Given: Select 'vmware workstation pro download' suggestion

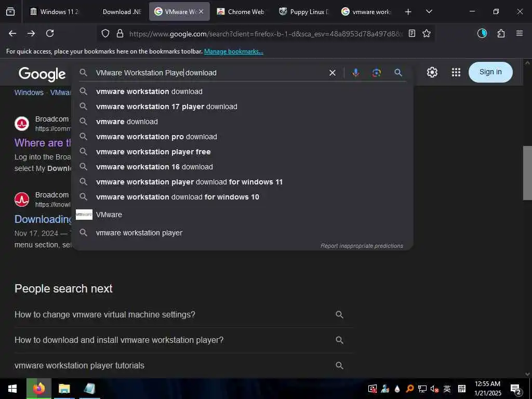Looking at the screenshot, I should point(242,137).
